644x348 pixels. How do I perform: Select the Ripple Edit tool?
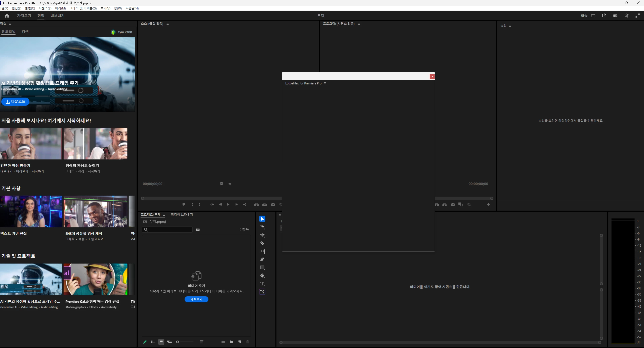pyautogui.click(x=262, y=235)
